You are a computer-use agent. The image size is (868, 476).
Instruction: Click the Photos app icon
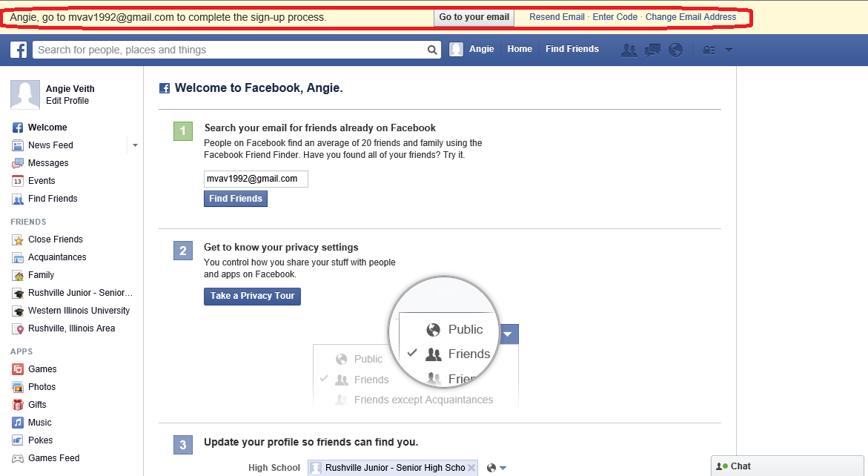pos(18,387)
